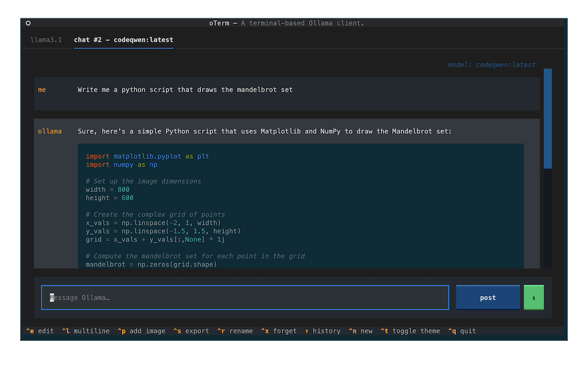Toggle ^l multiline input mode
Image resolution: width=588 pixels, height=382 pixels.
tap(86, 331)
